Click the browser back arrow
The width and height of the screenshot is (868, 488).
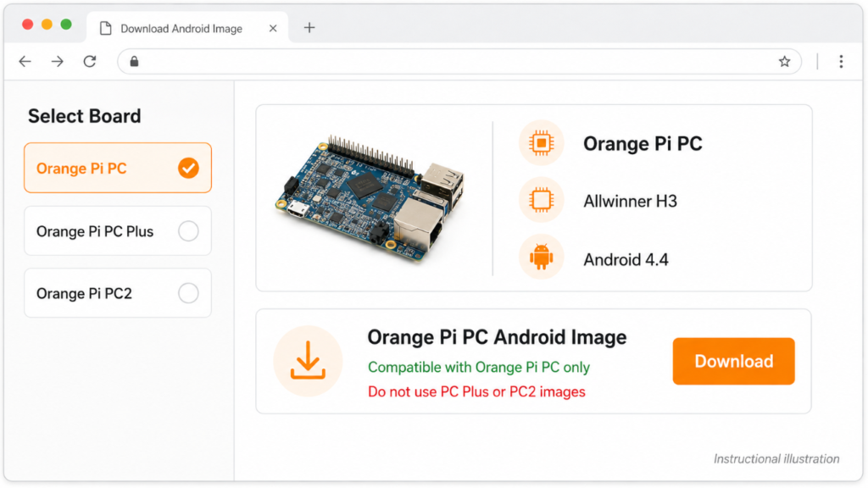click(25, 61)
